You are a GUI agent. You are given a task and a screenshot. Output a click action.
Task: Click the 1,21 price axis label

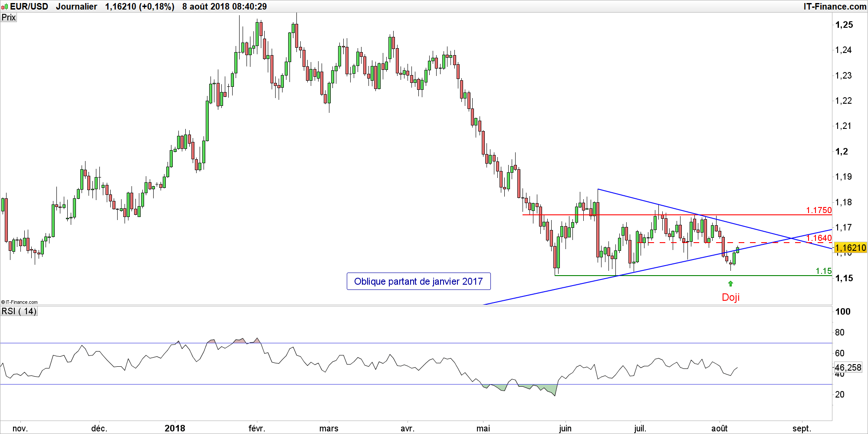pos(844,126)
